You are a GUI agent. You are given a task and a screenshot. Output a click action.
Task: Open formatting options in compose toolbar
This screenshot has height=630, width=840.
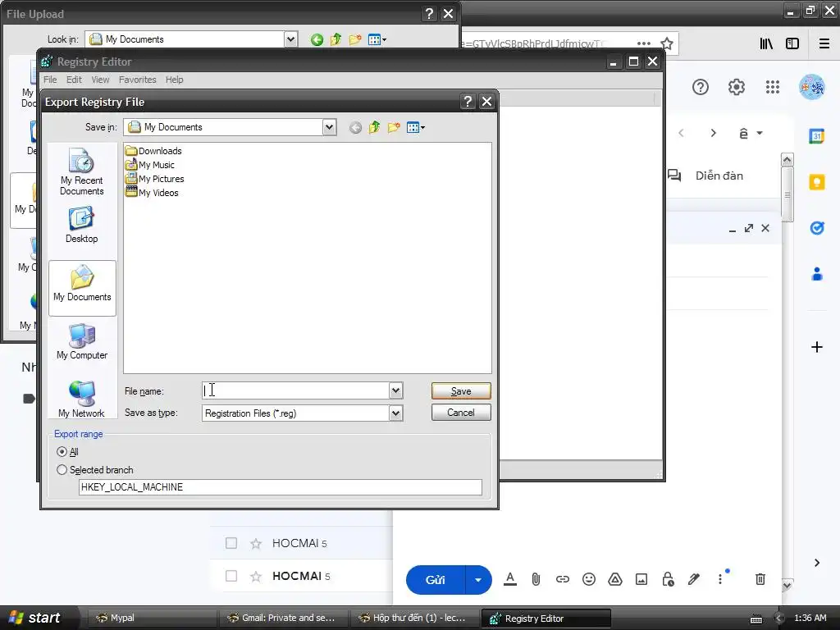click(x=510, y=579)
